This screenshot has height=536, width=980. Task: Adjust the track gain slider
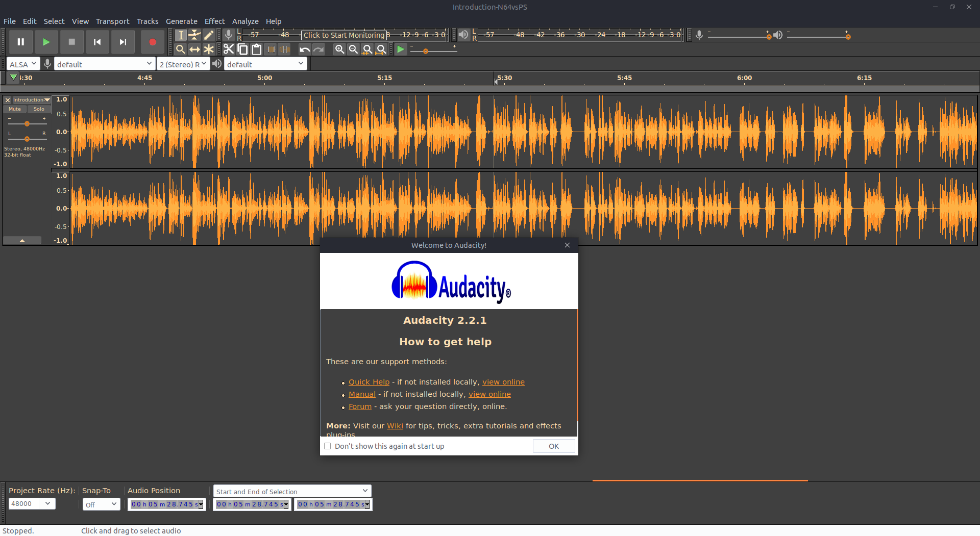[27, 124]
